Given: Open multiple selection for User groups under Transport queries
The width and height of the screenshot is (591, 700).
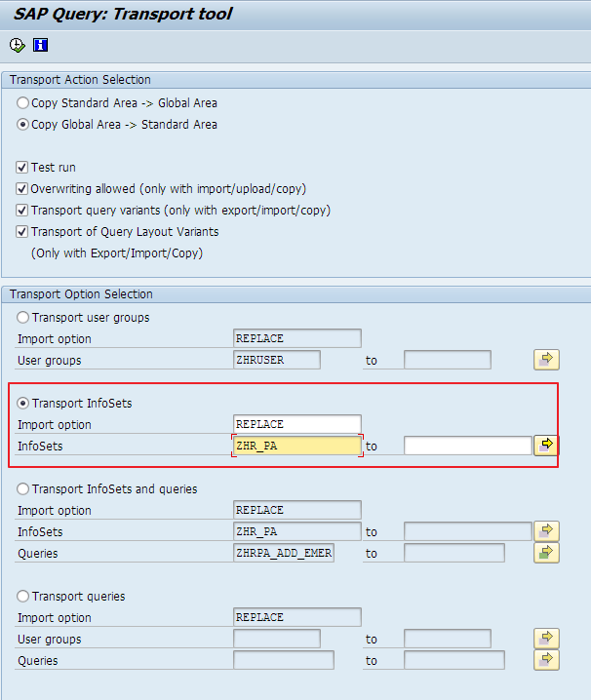Looking at the screenshot, I should [x=546, y=639].
